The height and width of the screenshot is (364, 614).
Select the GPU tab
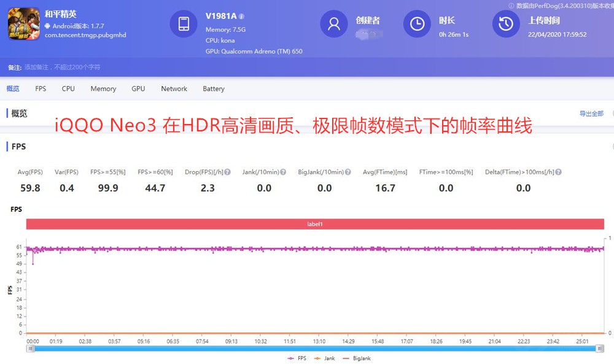click(138, 89)
